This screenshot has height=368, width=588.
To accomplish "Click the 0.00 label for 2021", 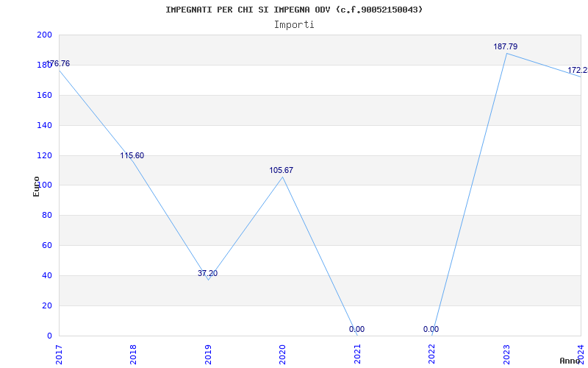I will pos(356,329).
